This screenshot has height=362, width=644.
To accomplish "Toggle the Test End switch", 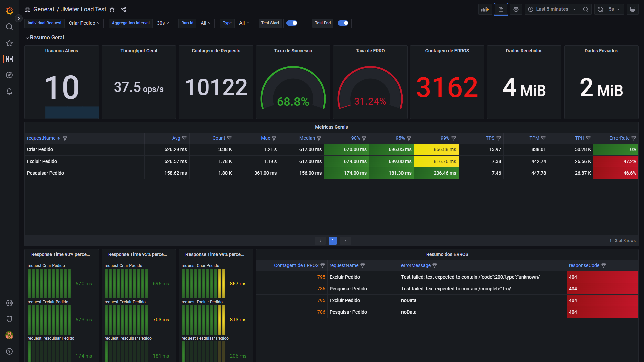I will click(x=343, y=23).
